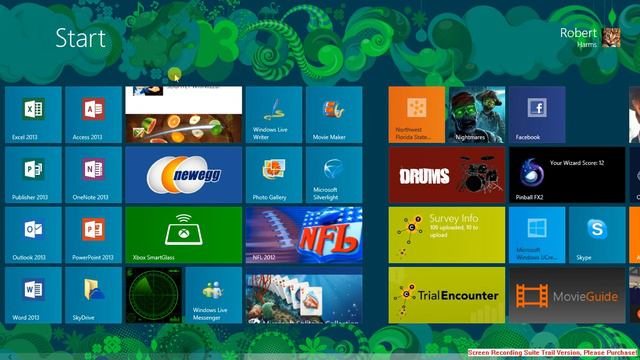The width and height of the screenshot is (640, 360).
Task: Open the Publisher 2013 tile
Action: click(33, 175)
